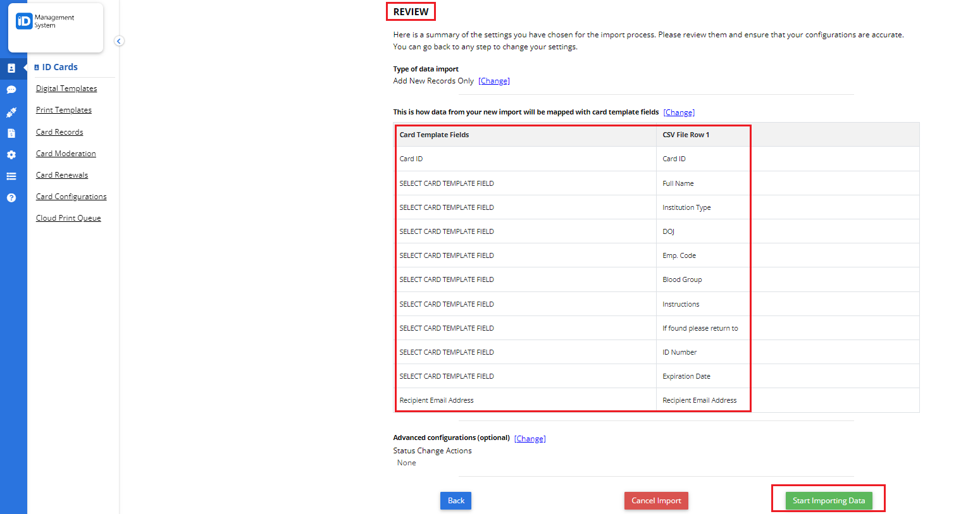This screenshot has width=980, height=514.
Task: Open the chat messages sidebar icon
Action: [11, 90]
